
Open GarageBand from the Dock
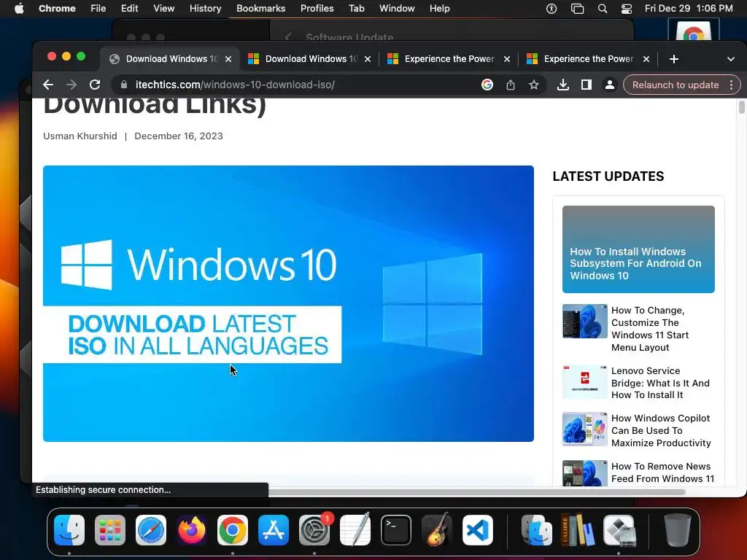click(437, 529)
